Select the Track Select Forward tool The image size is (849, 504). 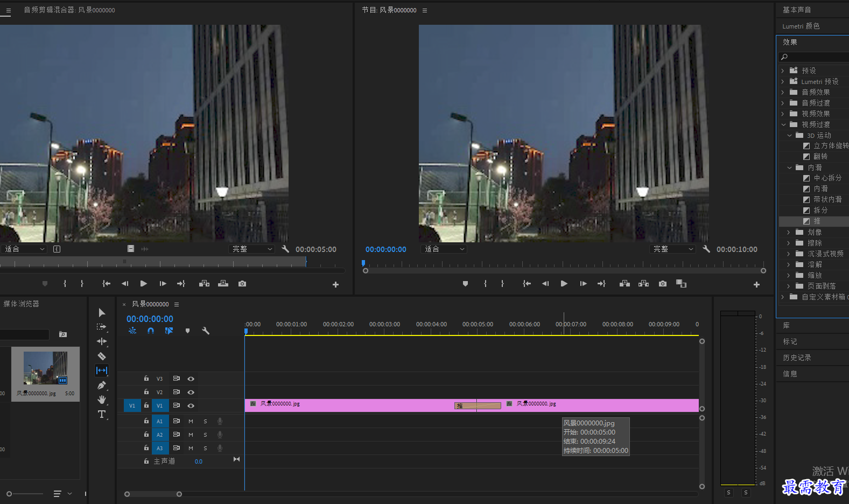pyautogui.click(x=102, y=327)
